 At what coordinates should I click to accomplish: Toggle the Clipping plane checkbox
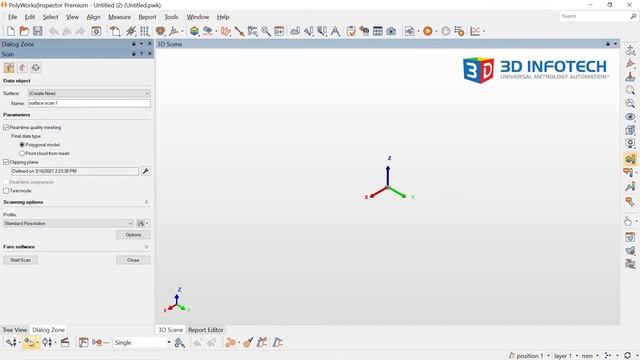point(6,162)
